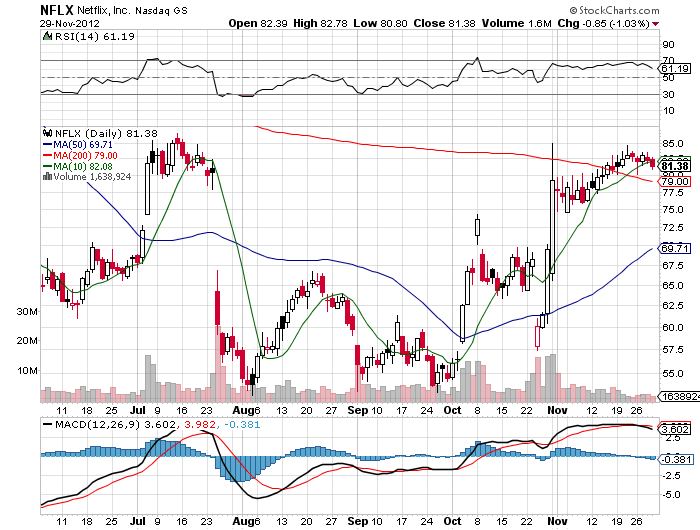Click the 85.0 price axis label
The height and width of the screenshot is (530, 700).
click(x=672, y=144)
